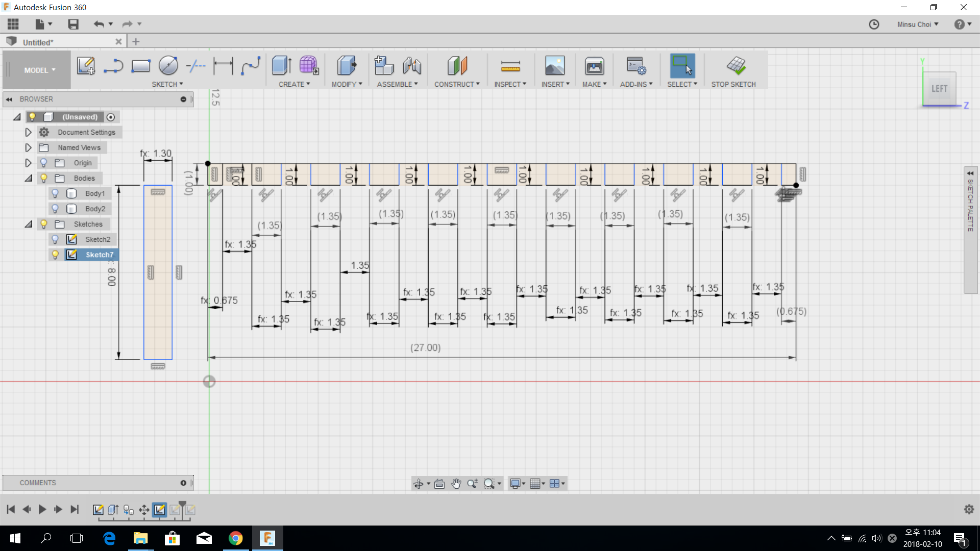Click the Look At icon
This screenshot has width=980, height=551.
(x=439, y=484)
